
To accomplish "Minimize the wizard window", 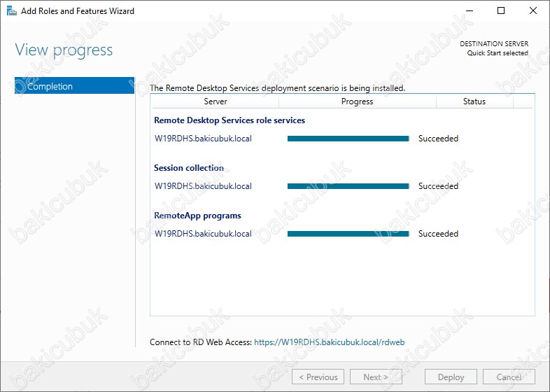I will (x=470, y=11).
